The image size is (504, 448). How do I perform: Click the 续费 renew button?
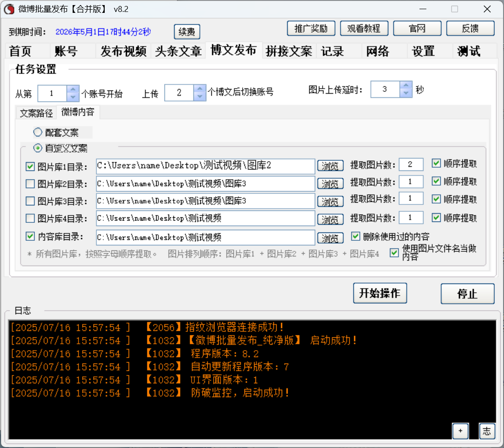(x=187, y=32)
